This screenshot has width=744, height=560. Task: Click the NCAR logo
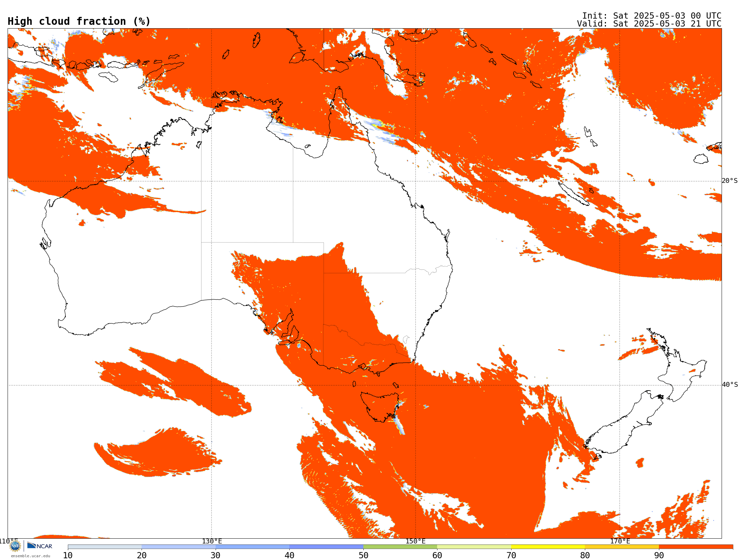tap(40, 546)
